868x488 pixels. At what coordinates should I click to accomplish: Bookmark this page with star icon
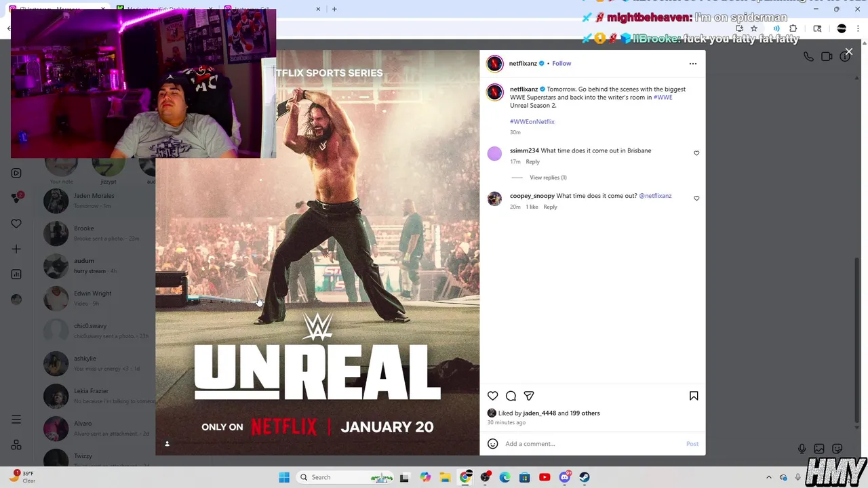point(754,28)
